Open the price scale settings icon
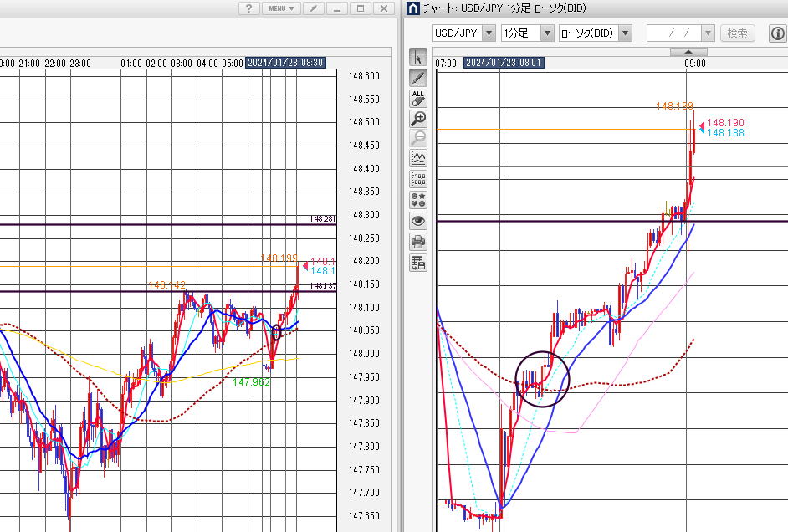Image resolution: width=788 pixels, height=532 pixels. (x=418, y=179)
